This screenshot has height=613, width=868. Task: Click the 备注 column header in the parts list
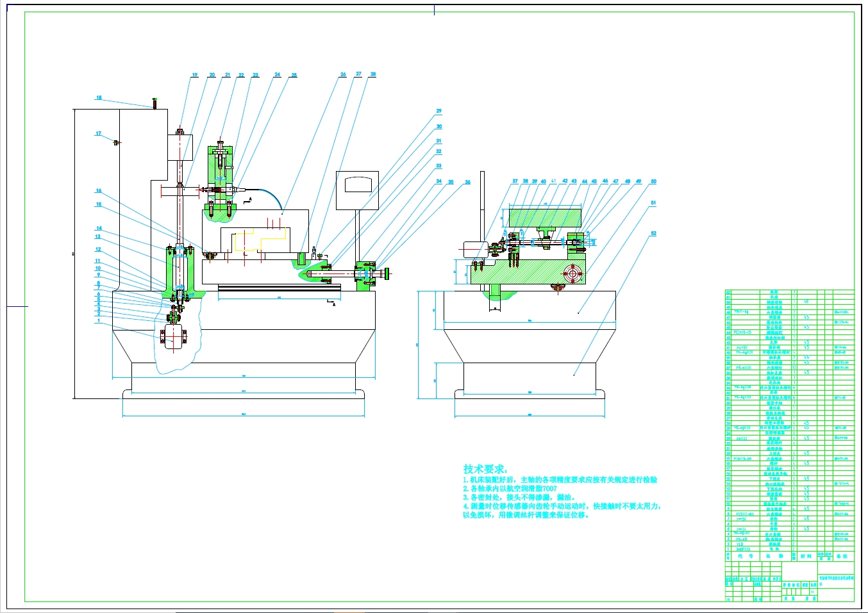(842, 557)
